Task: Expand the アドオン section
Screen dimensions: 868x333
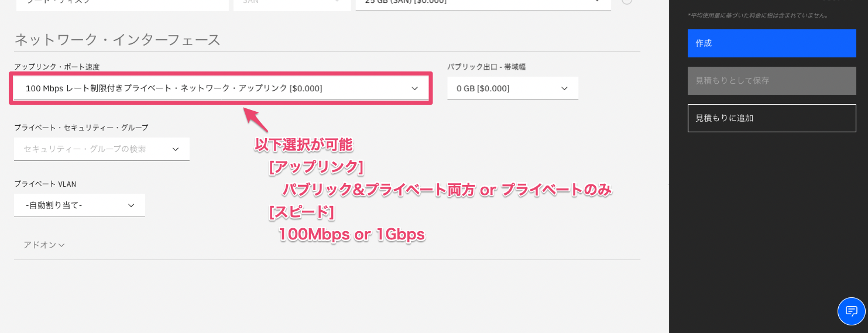Action: [x=44, y=245]
